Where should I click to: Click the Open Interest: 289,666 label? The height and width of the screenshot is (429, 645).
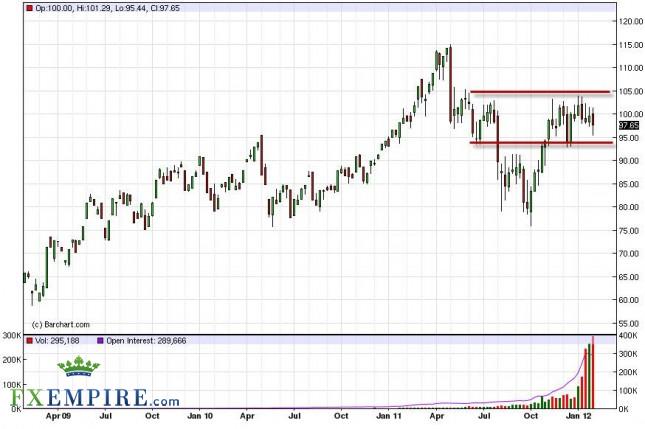click(146, 341)
